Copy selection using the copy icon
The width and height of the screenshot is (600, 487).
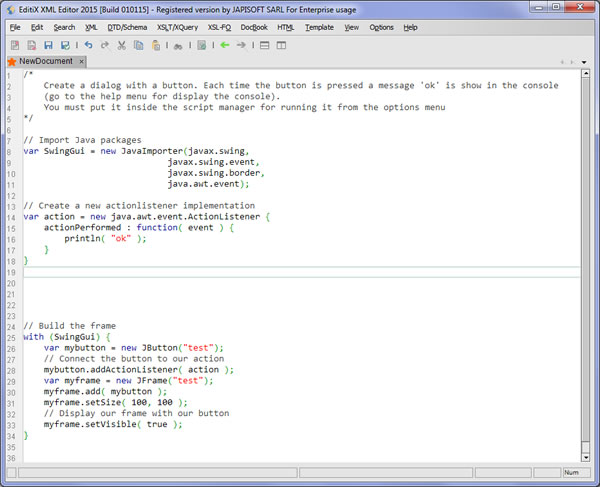[139, 46]
